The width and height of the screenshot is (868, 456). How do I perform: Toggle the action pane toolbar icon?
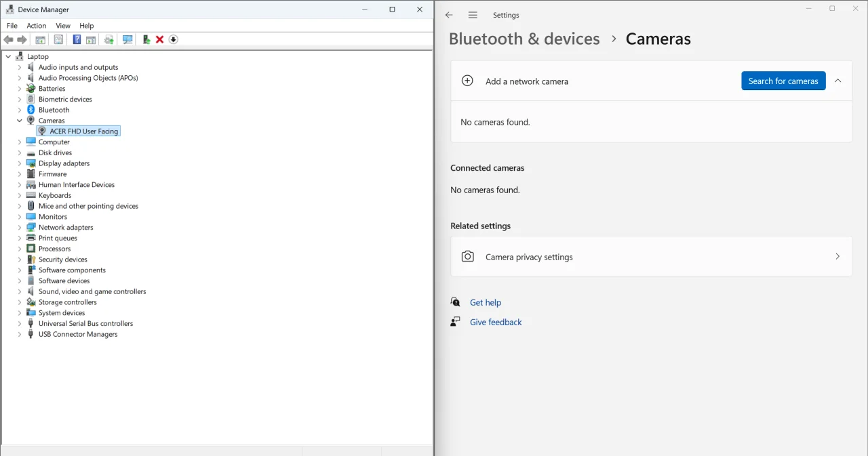tap(91, 40)
